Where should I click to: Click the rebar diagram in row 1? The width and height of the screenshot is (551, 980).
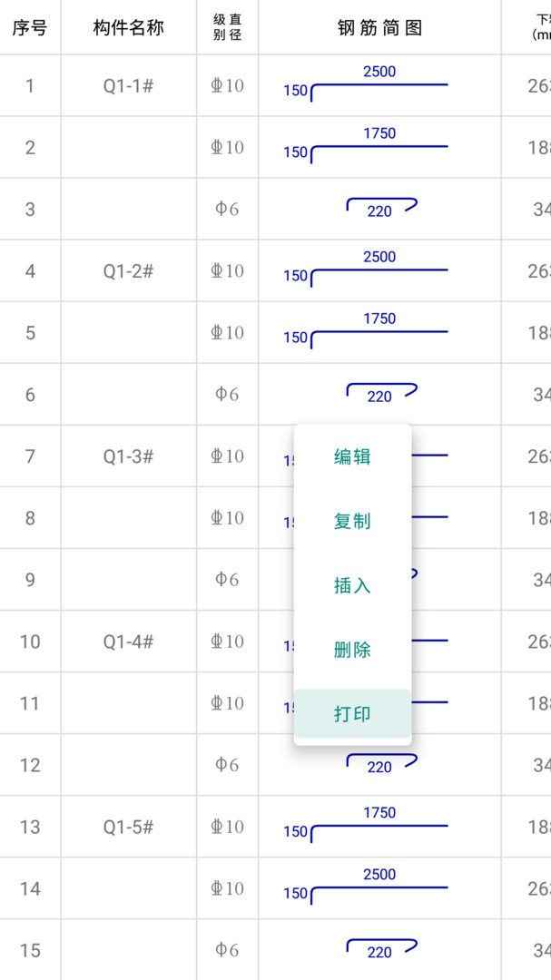(379, 85)
